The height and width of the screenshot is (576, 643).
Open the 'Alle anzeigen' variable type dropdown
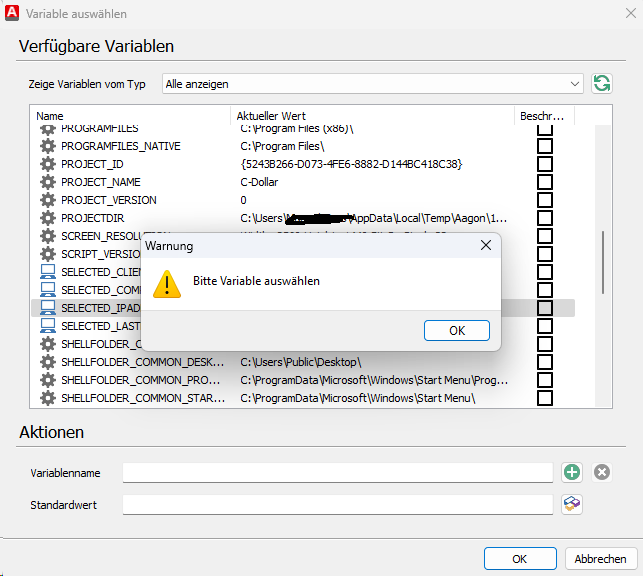[373, 83]
